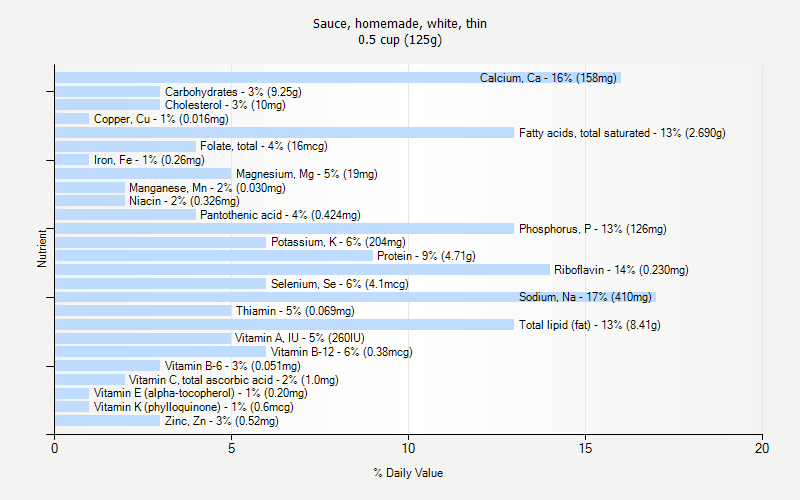The width and height of the screenshot is (800, 500).
Task: Select the Copper, Cu - 1% label
Action: 161,119
